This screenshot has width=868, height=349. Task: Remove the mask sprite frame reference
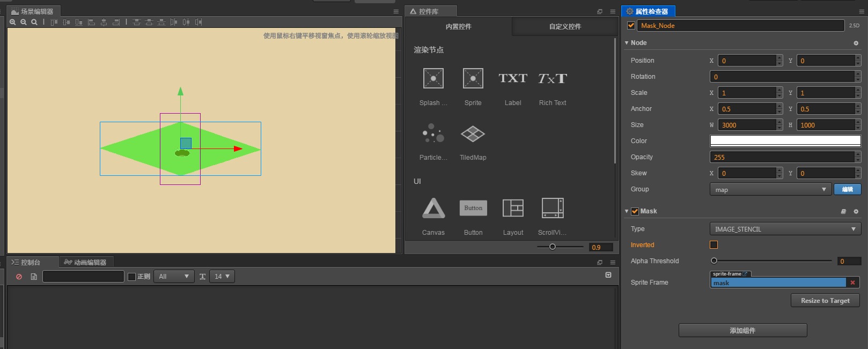click(852, 283)
